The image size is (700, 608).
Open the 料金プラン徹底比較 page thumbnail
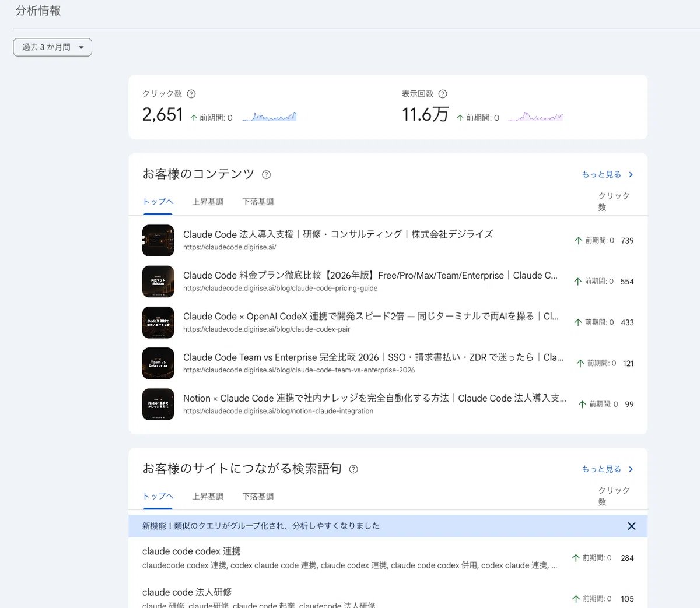[x=158, y=282]
